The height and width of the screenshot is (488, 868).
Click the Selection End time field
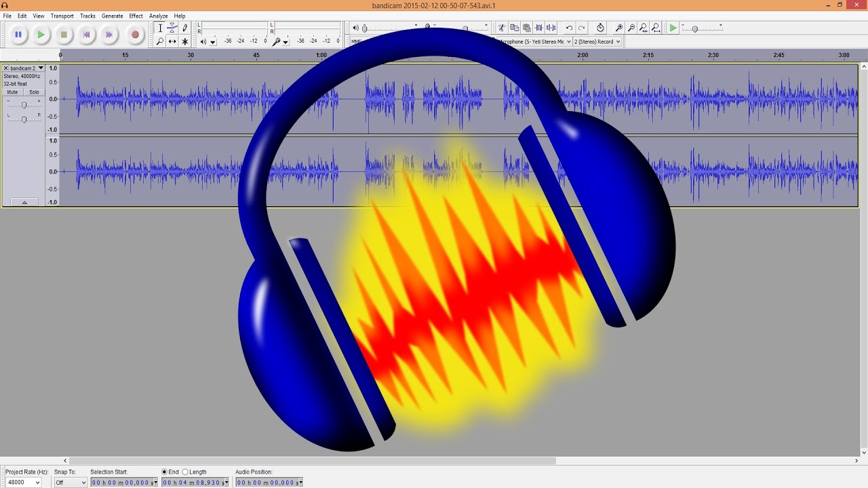[196, 483]
